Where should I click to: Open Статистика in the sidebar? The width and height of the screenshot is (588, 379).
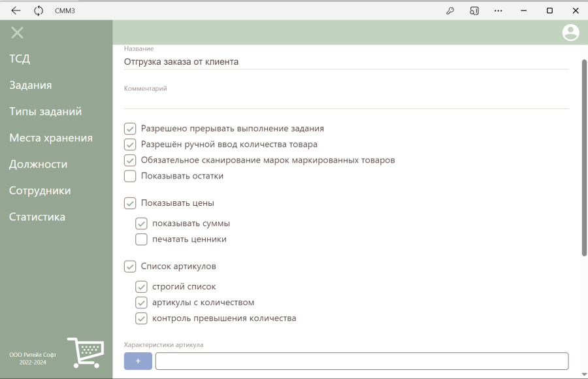tap(37, 217)
